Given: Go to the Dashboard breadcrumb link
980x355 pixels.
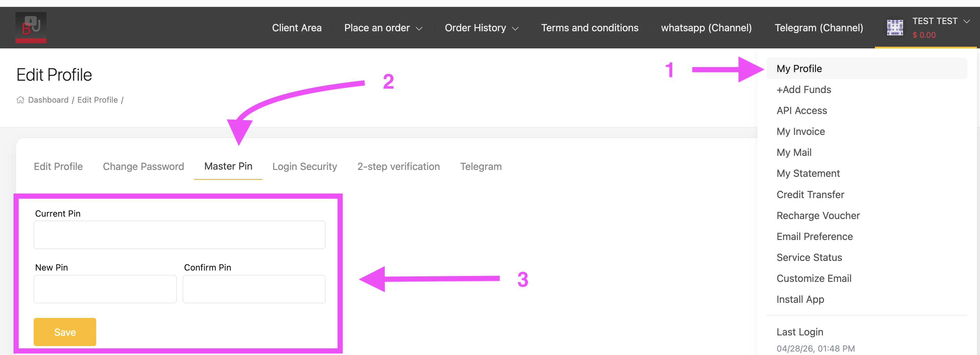Looking at the screenshot, I should point(48,100).
